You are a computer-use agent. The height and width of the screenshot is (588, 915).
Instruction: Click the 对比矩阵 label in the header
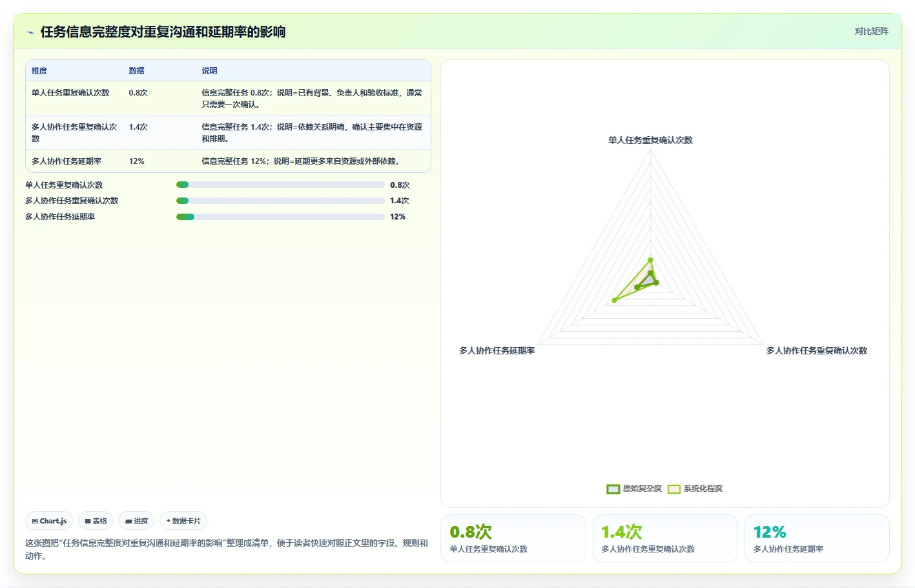(x=871, y=31)
